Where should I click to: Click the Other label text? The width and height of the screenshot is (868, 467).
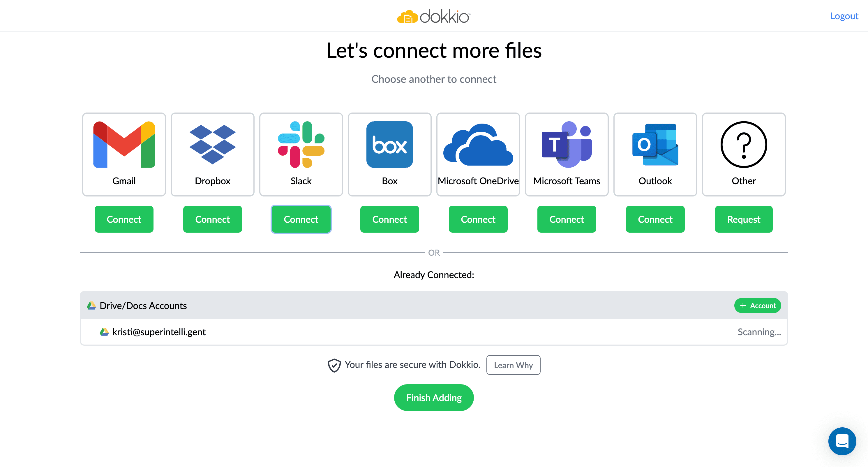click(x=744, y=181)
